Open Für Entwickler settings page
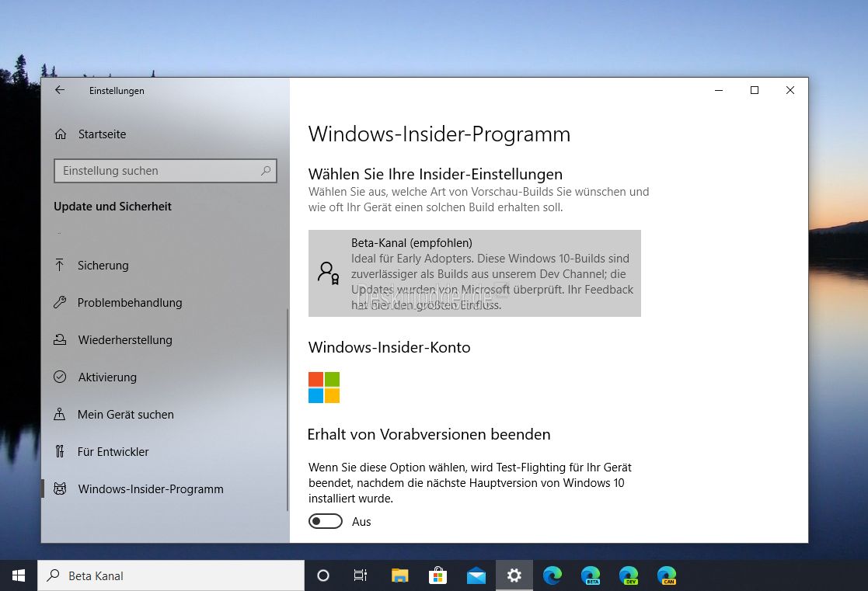Image resolution: width=868 pixels, height=591 pixels. pos(165,451)
